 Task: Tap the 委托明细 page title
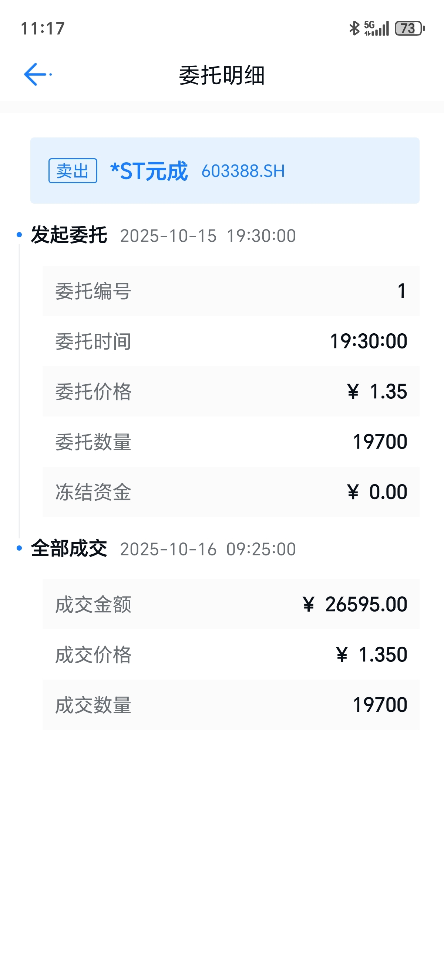click(x=222, y=75)
